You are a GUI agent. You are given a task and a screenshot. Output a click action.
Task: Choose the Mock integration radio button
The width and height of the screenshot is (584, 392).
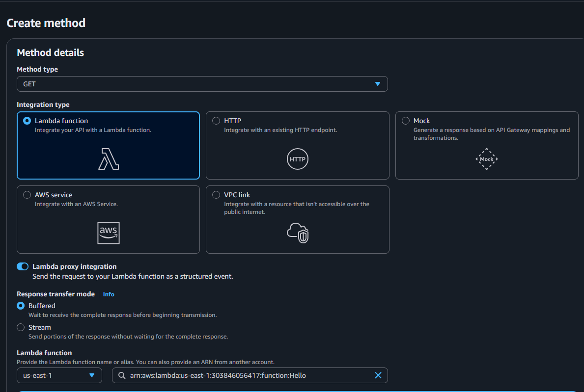click(406, 121)
